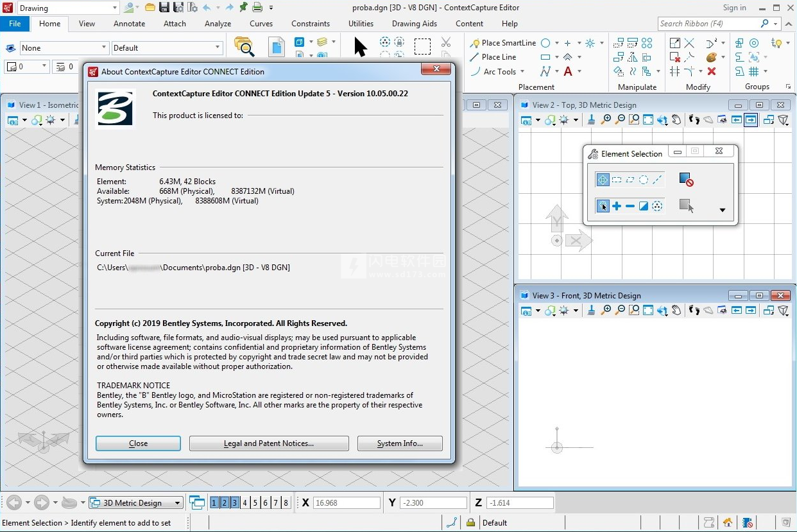Image resolution: width=797 pixels, height=532 pixels.
Task: Toggle view 1 in view groups
Action: 214,503
